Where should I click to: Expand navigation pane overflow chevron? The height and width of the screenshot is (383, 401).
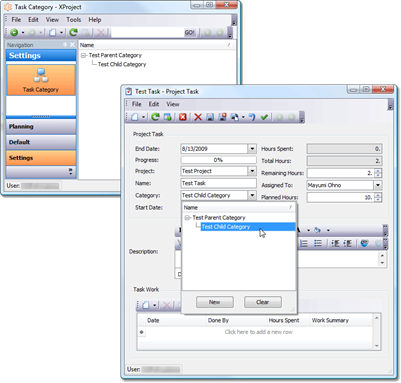pos(70,171)
